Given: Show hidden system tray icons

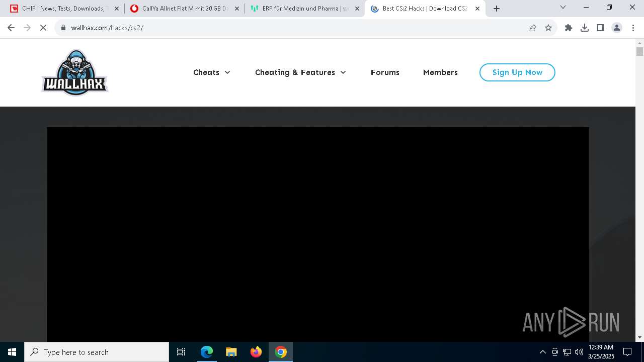Looking at the screenshot, I should tap(543, 352).
